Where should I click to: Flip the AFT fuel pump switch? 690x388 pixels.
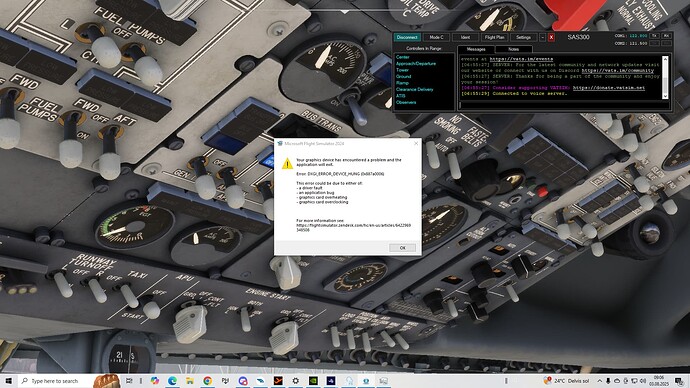pos(109,152)
